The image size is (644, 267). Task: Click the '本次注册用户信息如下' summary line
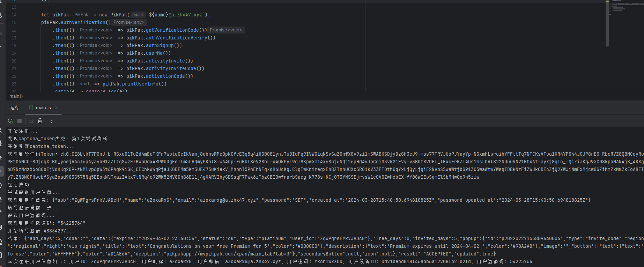(x=270, y=262)
